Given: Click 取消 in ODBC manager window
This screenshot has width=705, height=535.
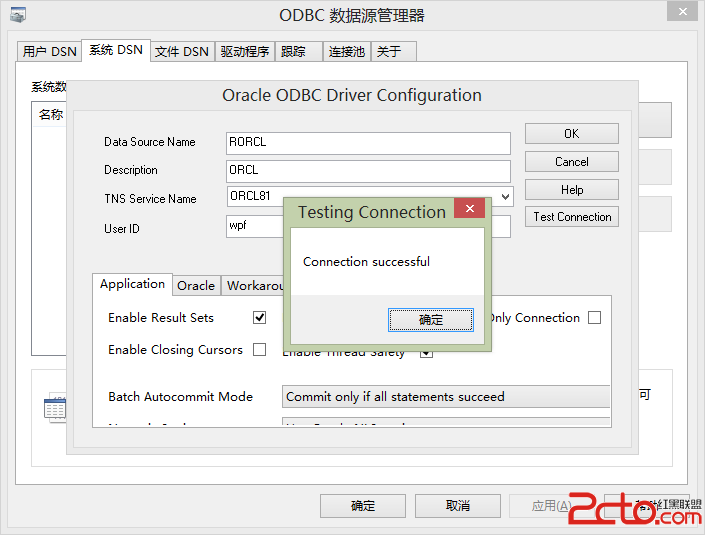Looking at the screenshot, I should point(458,506).
